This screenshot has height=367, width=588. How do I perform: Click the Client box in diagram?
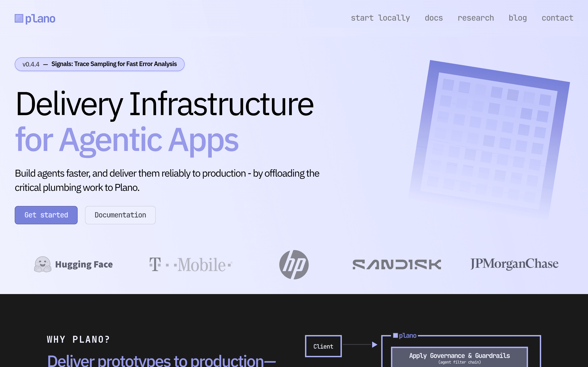pos(323,346)
